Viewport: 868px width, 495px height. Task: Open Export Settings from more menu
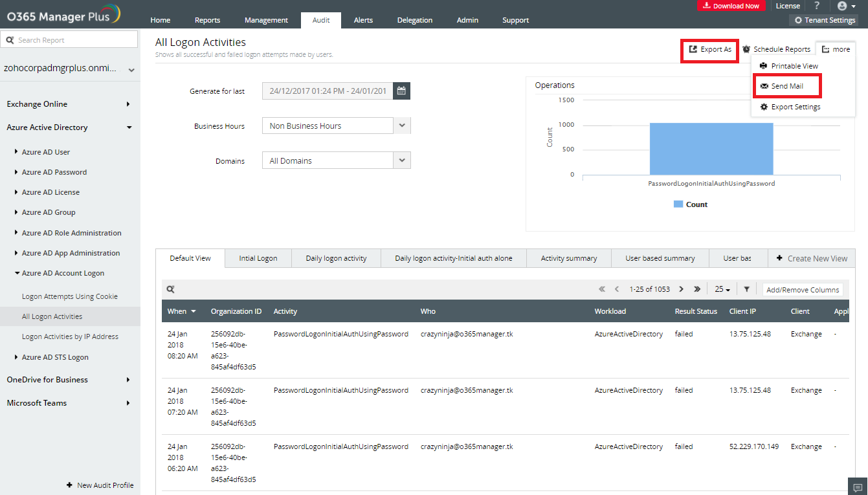click(x=790, y=107)
